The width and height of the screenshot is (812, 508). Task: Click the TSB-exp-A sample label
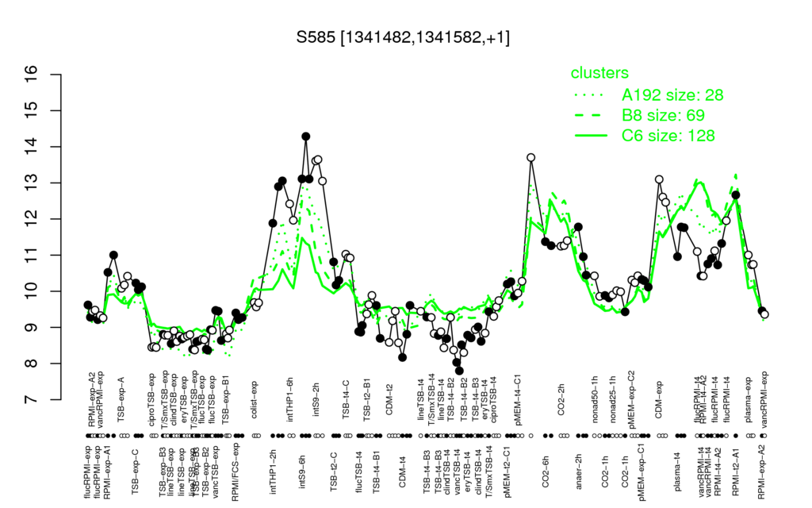pyautogui.click(x=121, y=398)
